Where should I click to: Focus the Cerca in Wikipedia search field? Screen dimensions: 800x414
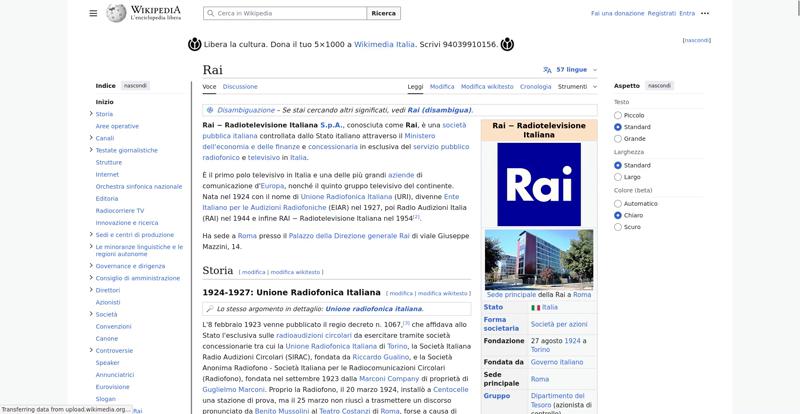tap(285, 13)
